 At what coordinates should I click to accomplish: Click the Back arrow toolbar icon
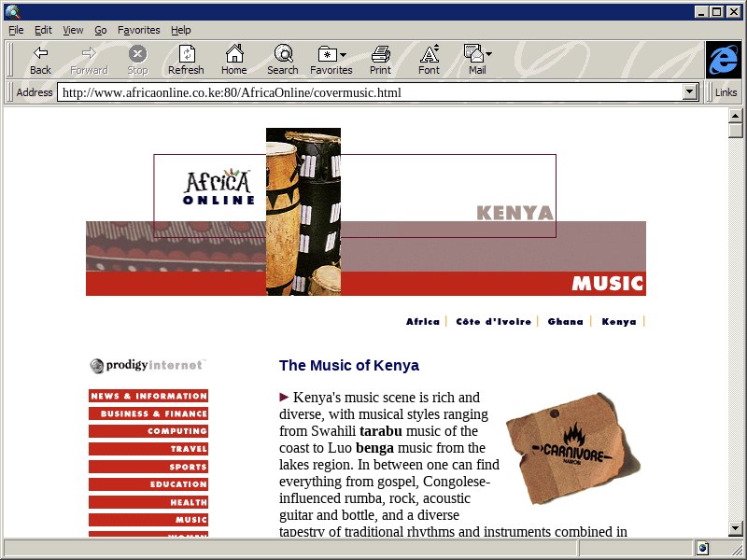tap(40, 53)
